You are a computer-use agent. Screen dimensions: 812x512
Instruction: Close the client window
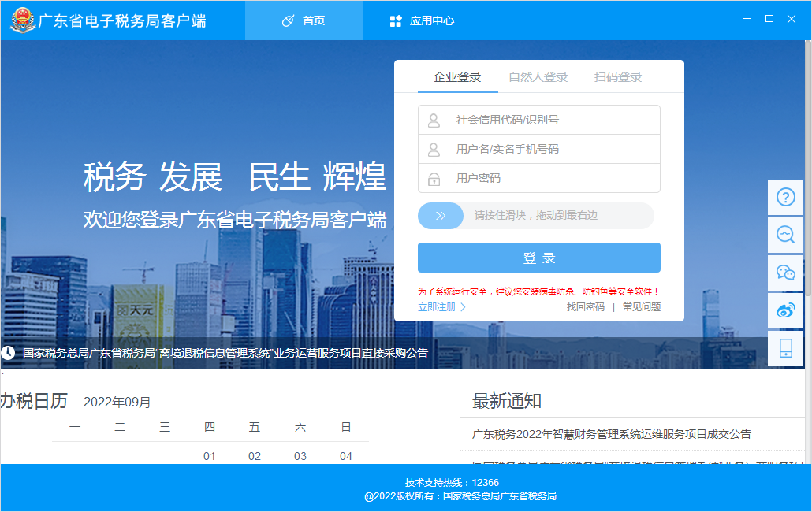[x=792, y=19]
